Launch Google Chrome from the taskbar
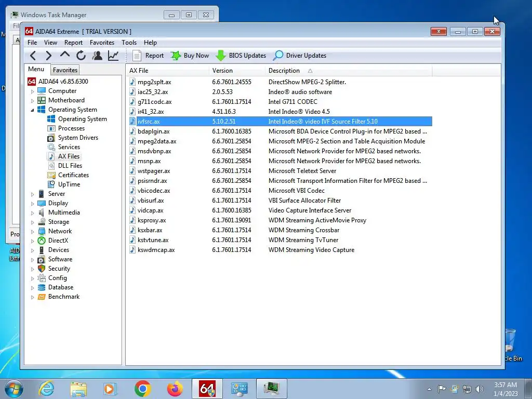Image resolution: width=532 pixels, height=399 pixels. tap(142, 389)
